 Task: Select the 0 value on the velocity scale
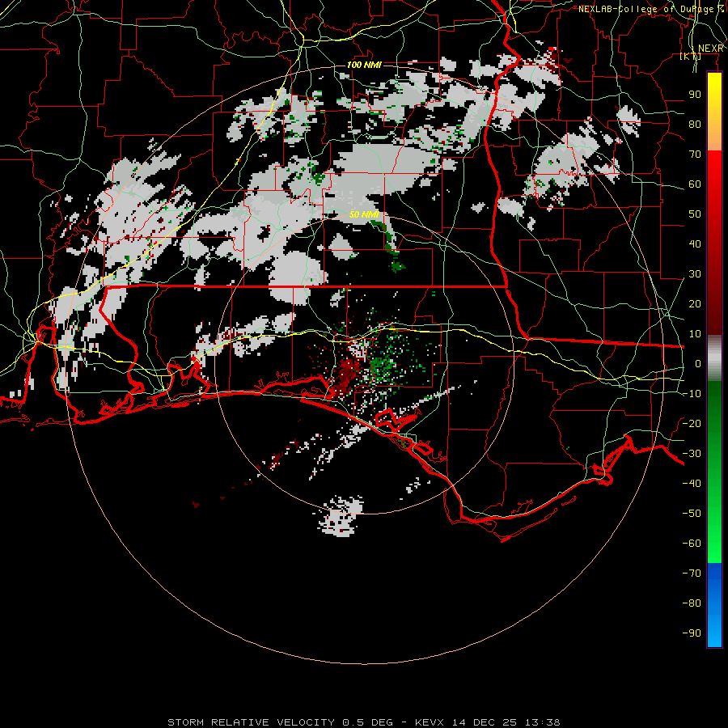pos(698,364)
